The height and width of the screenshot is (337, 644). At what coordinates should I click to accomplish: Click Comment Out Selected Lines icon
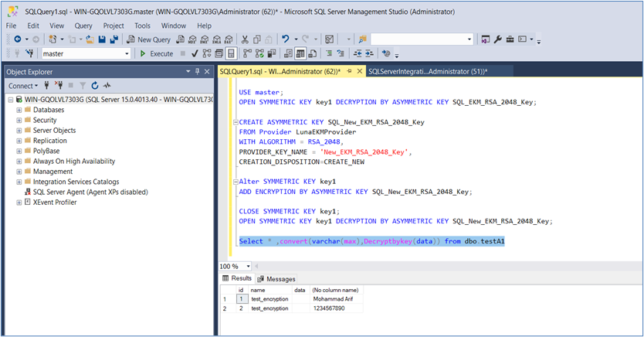tap(329, 53)
